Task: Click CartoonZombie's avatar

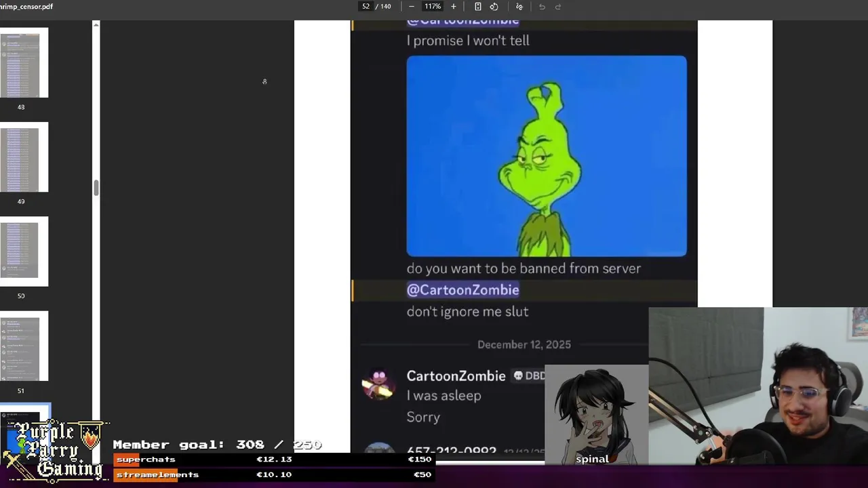Action: point(378,384)
